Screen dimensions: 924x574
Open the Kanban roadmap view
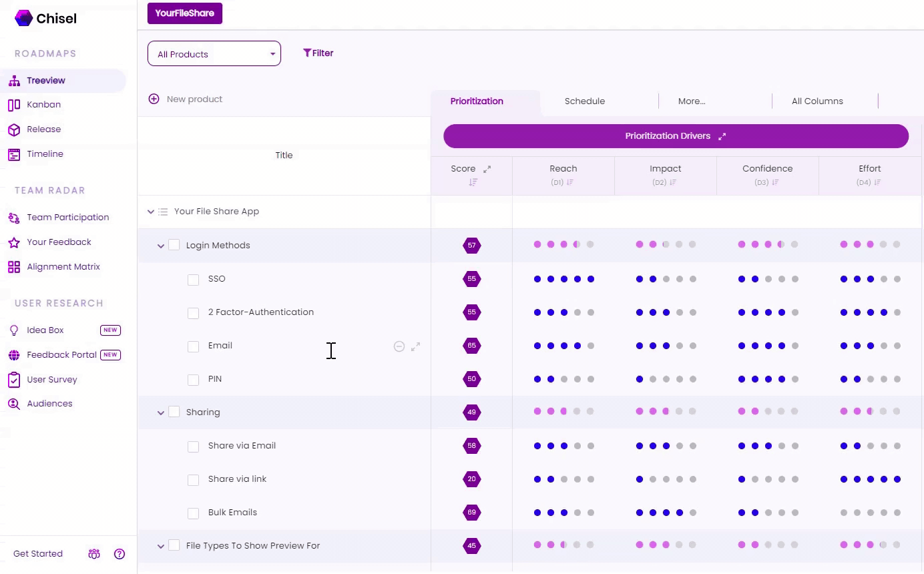tap(43, 105)
